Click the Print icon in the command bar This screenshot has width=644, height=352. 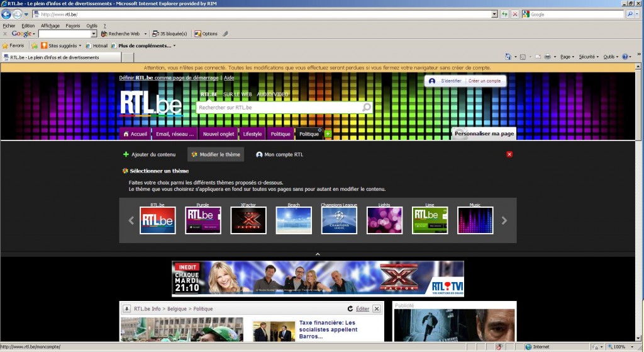tap(548, 57)
